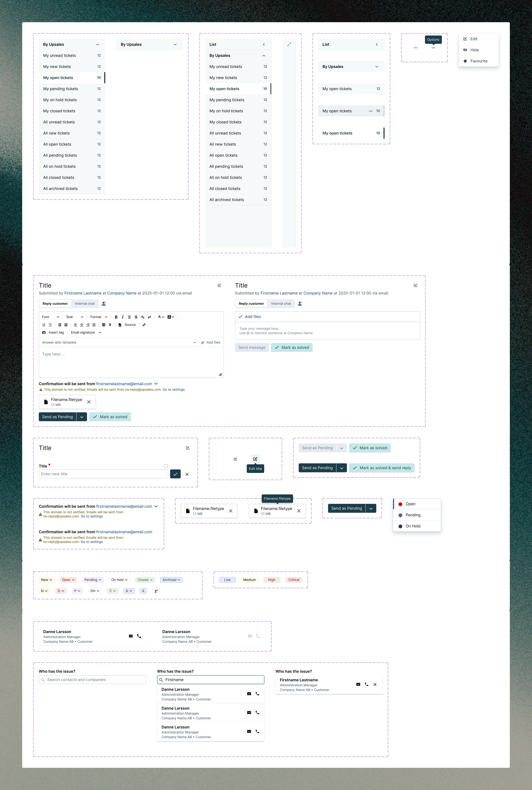The image size is (532, 790).
Task: Switch to the Internal chat tab
Action: (85, 303)
